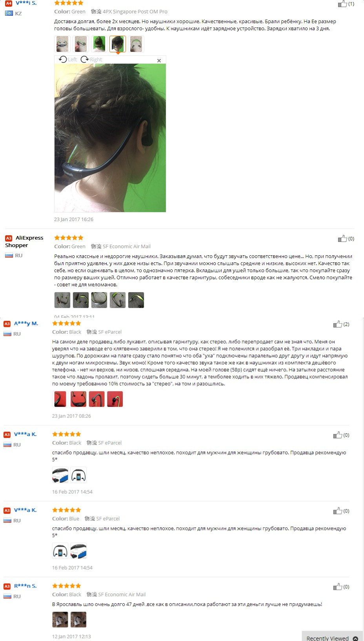Click thumbs-up on AliExpress Shopper review

pos(342,238)
